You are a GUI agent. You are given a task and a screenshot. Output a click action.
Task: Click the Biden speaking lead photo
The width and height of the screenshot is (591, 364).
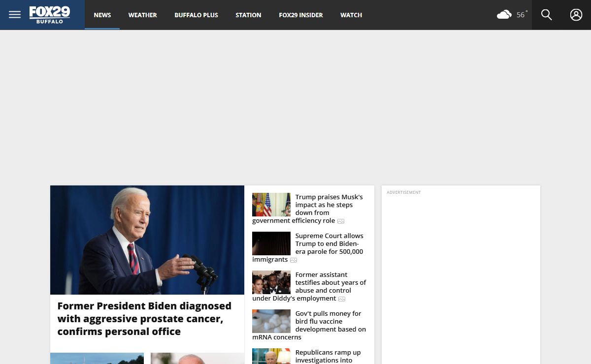147,240
